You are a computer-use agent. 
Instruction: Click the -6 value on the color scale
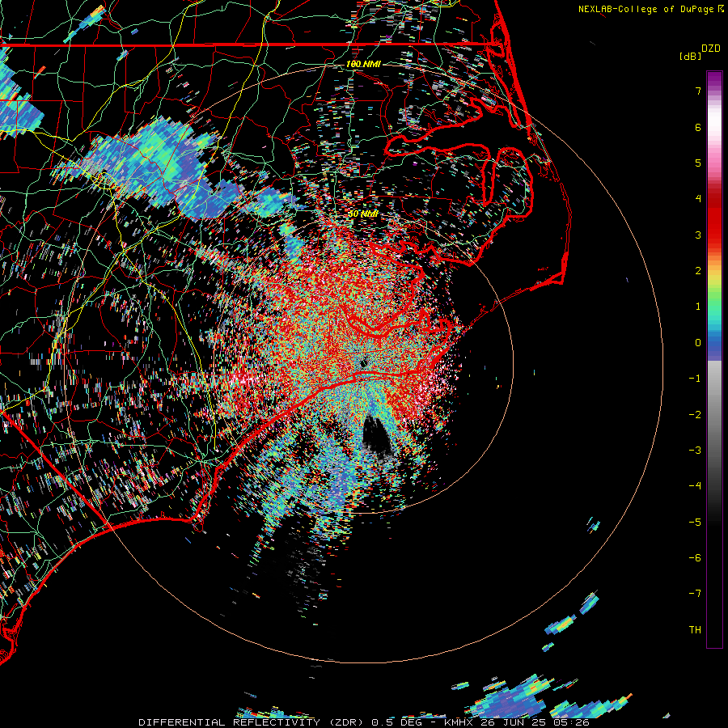tap(695, 558)
